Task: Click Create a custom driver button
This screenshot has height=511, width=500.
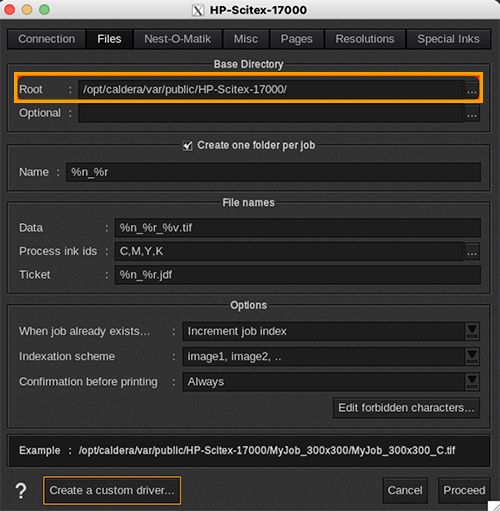Action: 112,490
